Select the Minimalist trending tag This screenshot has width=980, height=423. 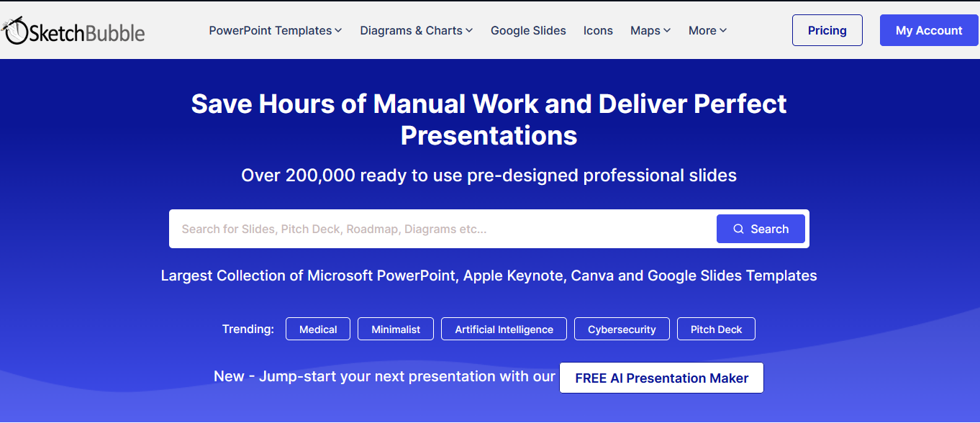[396, 329]
